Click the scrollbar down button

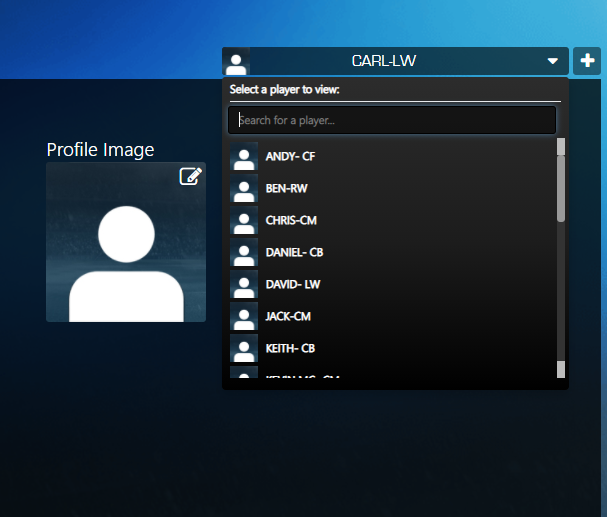(561, 370)
